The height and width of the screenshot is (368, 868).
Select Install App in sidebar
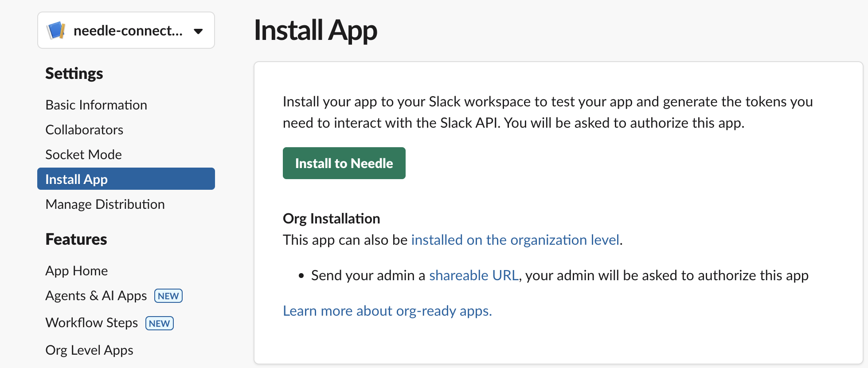[126, 179]
